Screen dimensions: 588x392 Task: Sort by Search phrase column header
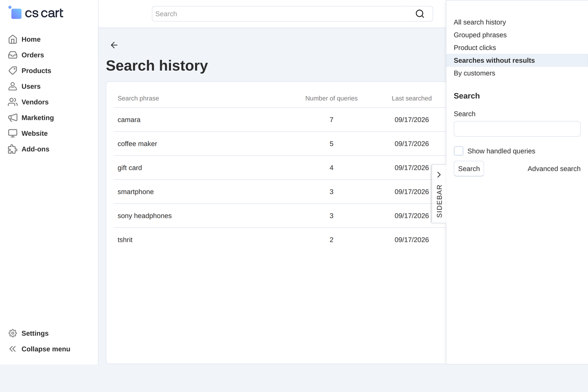pyautogui.click(x=138, y=98)
